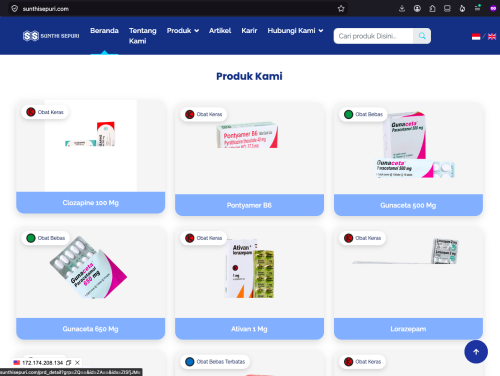500x376 pixels.
Task: Open the Tentang Kami page
Action: coord(143,36)
